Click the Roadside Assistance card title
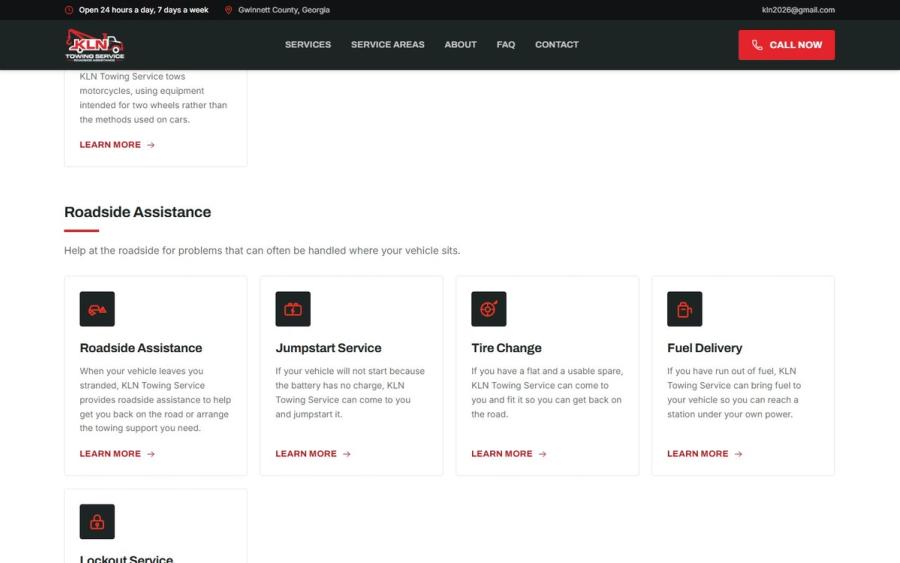Screen dimensions: 900x563 tap(141, 348)
